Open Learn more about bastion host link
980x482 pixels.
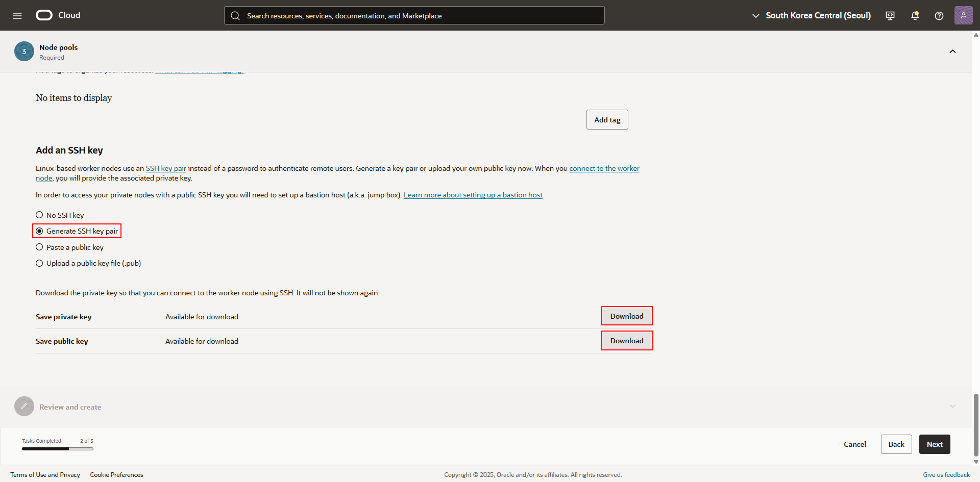coord(473,195)
